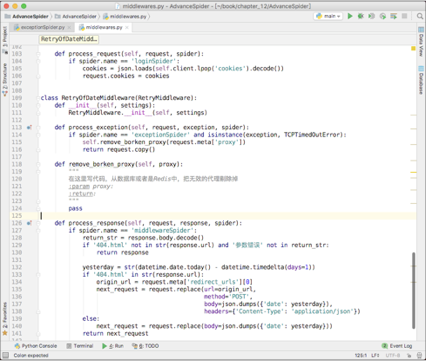Click 'redirect_urls' string on line 134
Screen dimensions: 426x361
click(x=213, y=282)
